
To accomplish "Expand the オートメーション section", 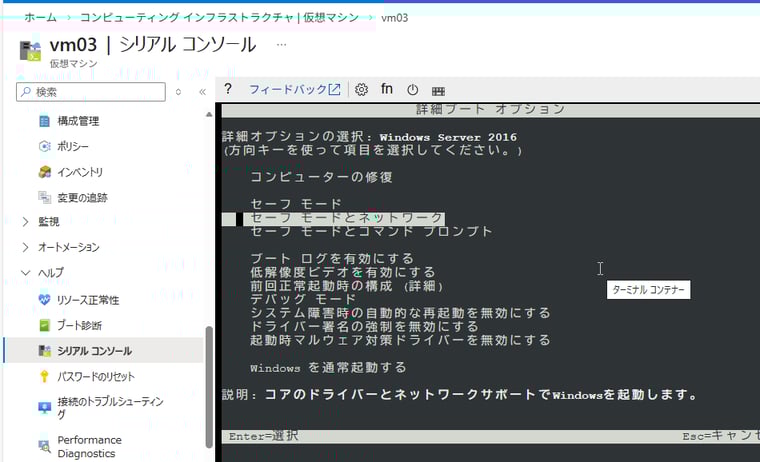I will click(x=25, y=247).
